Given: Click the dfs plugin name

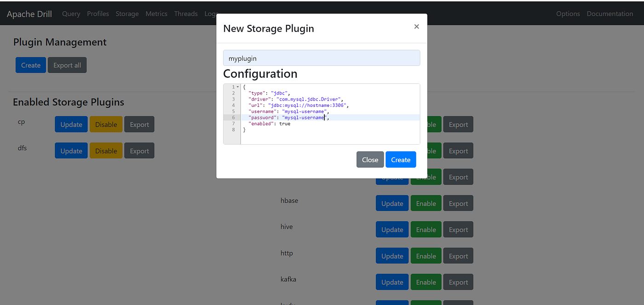Looking at the screenshot, I should pos(22,148).
